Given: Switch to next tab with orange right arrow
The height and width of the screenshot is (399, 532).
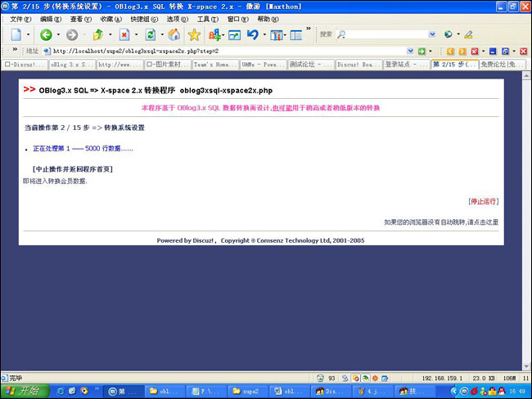Looking at the screenshot, I should 462,52.
